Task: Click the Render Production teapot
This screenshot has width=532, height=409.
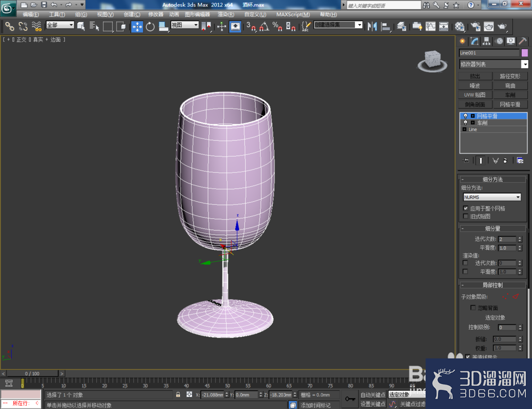Action: [x=502, y=26]
